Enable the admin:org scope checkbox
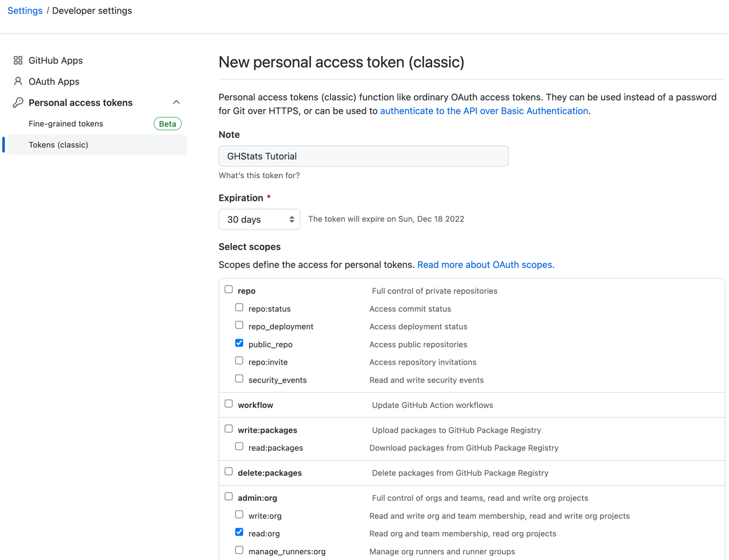Screen dimensions: 729x560 [x=229, y=496]
